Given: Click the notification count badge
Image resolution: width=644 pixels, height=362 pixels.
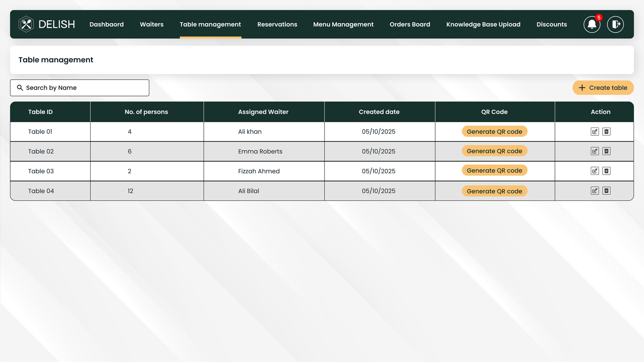Looking at the screenshot, I should [599, 18].
